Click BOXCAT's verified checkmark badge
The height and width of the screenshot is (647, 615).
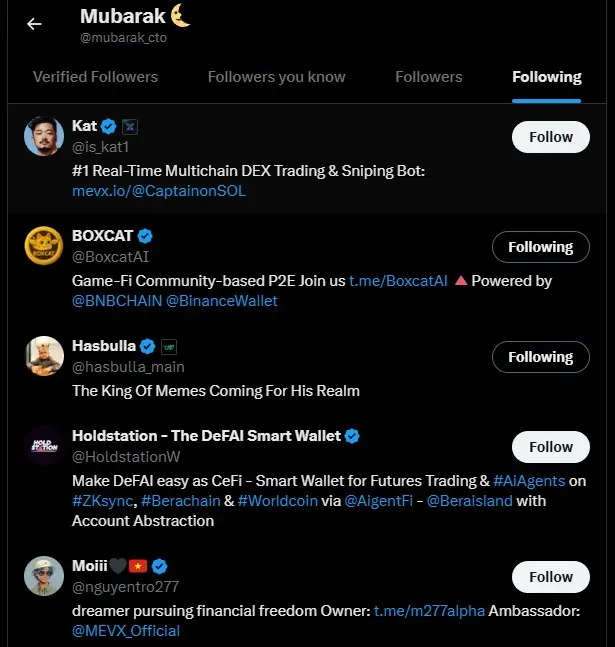click(x=145, y=236)
